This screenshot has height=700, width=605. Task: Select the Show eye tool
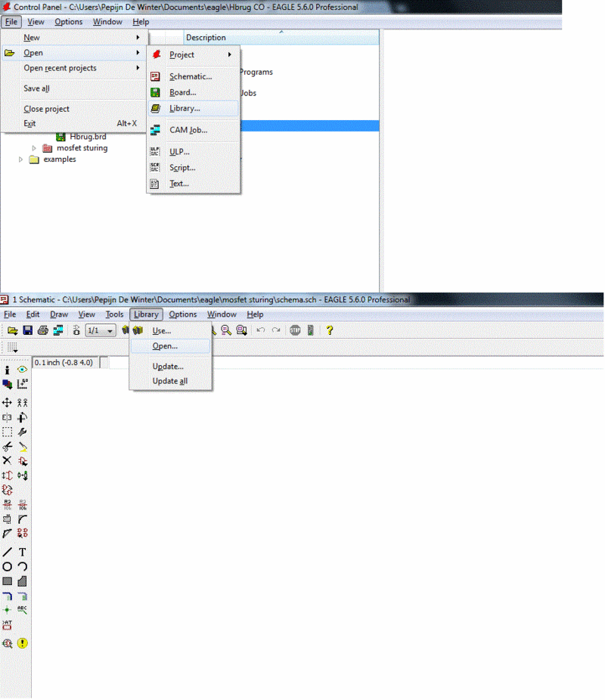[x=23, y=370]
